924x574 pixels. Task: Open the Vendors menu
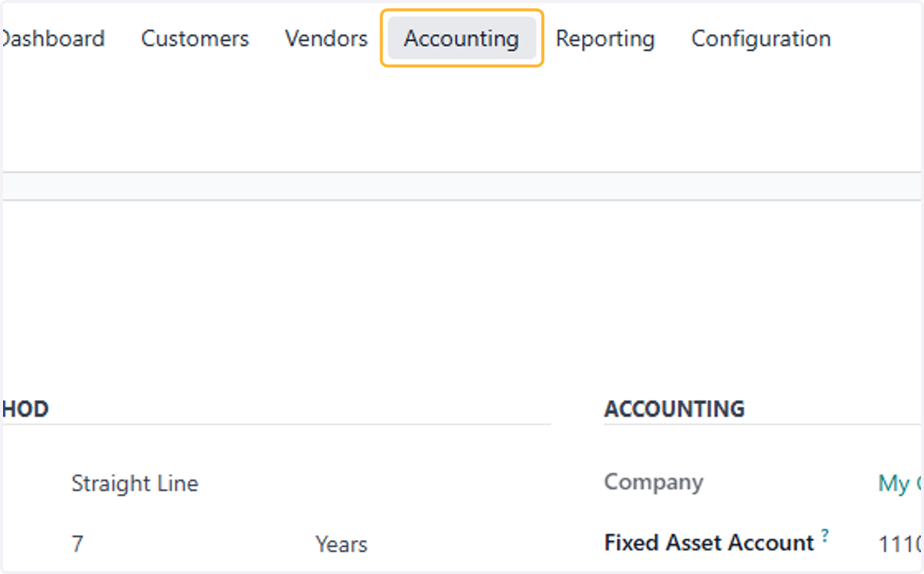tap(326, 38)
